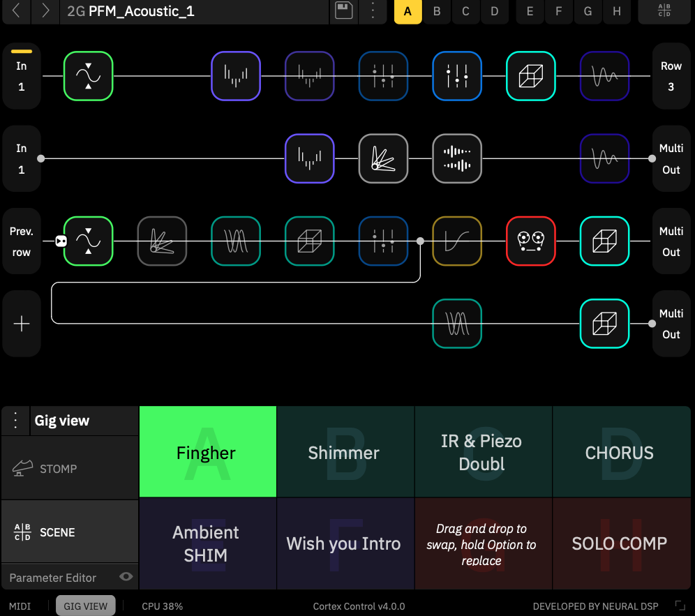Select the green pitch effect block in the top row
The image size is (695, 616).
88,76
